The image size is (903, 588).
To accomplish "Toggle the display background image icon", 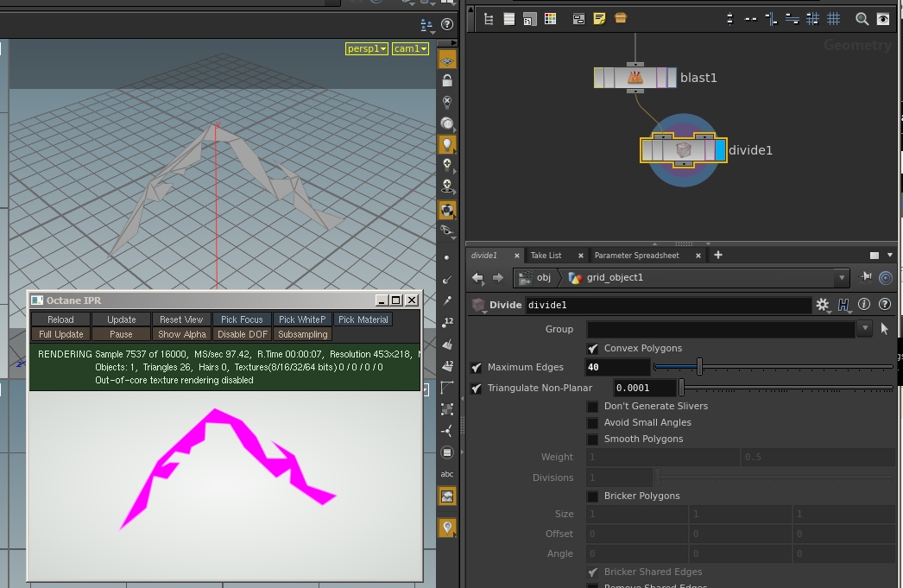I will 446,496.
